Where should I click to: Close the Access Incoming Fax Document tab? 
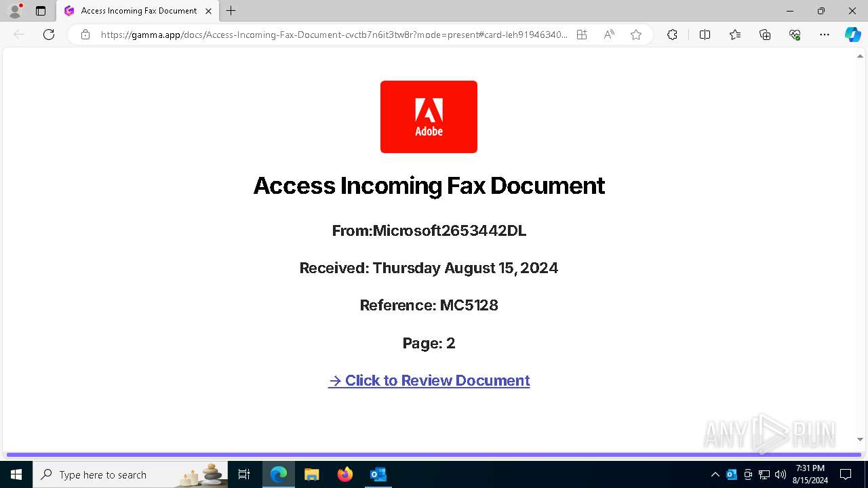tap(208, 11)
